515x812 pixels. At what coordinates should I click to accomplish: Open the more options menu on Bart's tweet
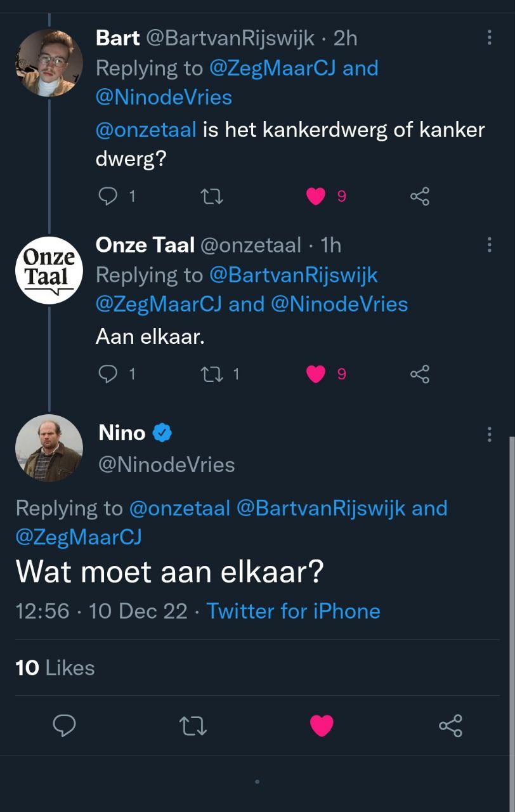tap(489, 37)
